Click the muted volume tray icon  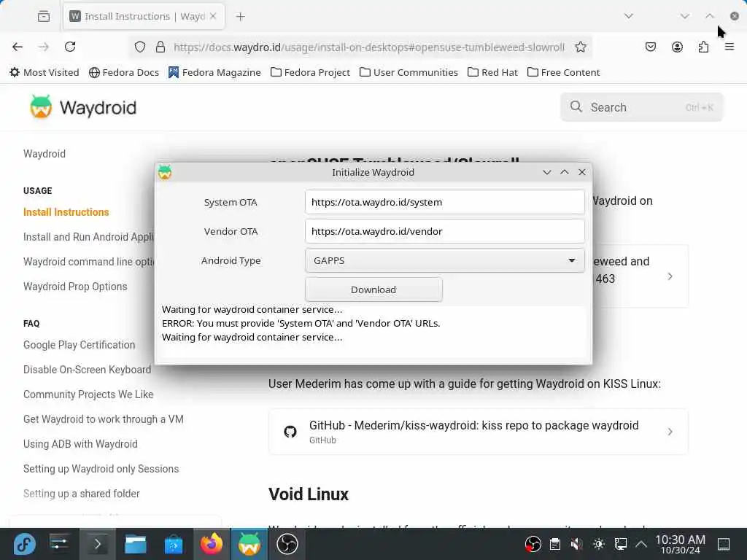pyautogui.click(x=576, y=544)
